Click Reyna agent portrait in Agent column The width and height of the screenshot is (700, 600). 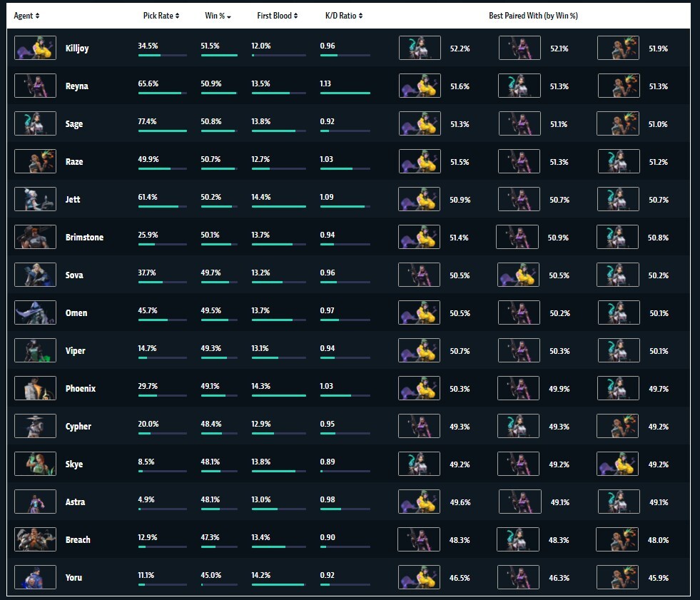tap(35, 86)
